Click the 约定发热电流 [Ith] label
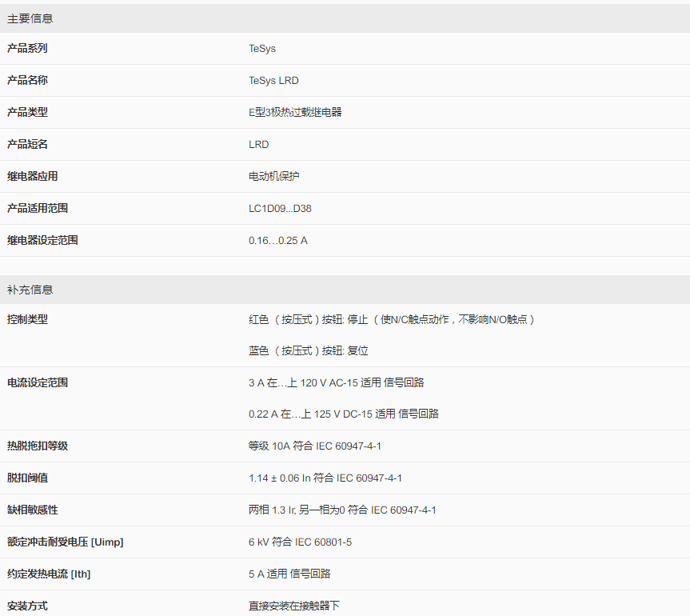 tap(49, 574)
